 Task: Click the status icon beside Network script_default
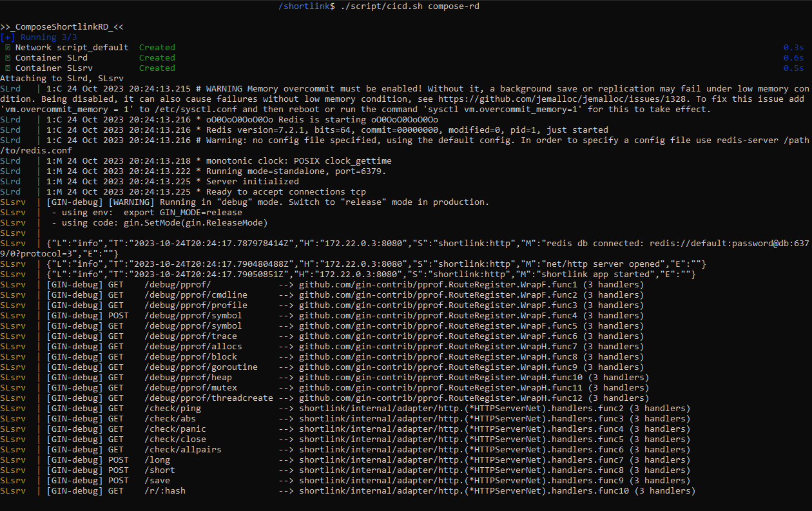pyautogui.click(x=8, y=48)
